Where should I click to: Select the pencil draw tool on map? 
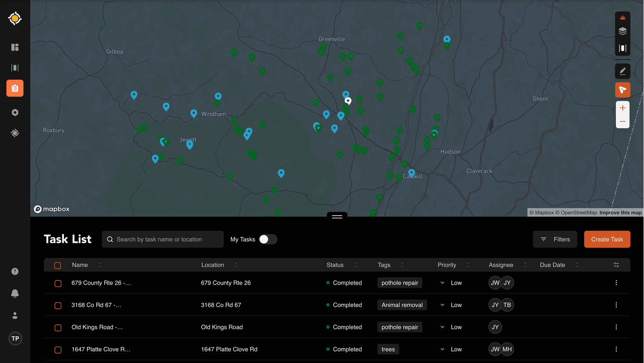(x=622, y=71)
